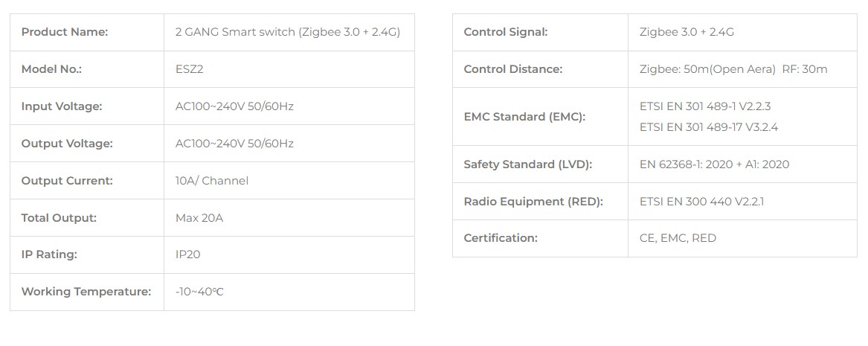Click the "Output Voltage:" label
Screen dimensions: 868x346
coord(67,144)
